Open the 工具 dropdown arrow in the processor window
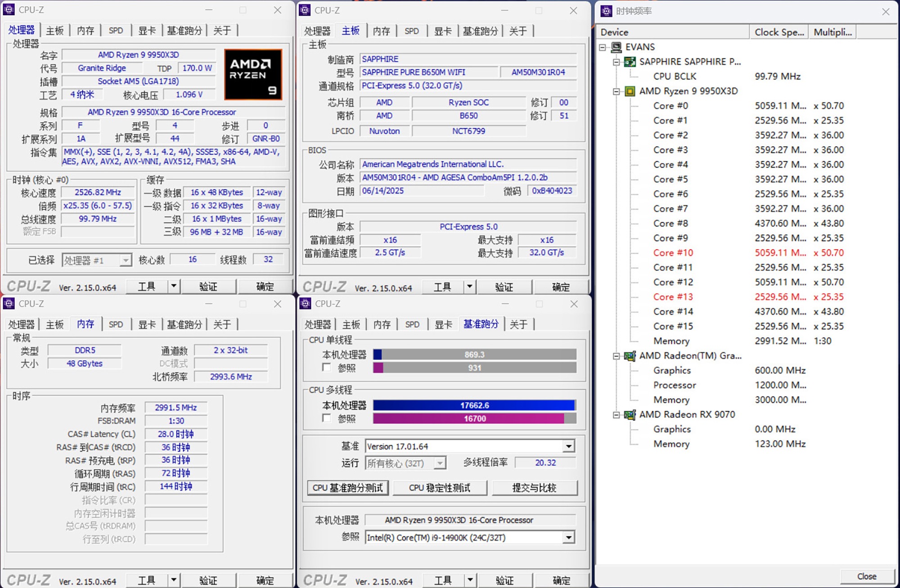The height and width of the screenshot is (588, 900). click(x=174, y=286)
